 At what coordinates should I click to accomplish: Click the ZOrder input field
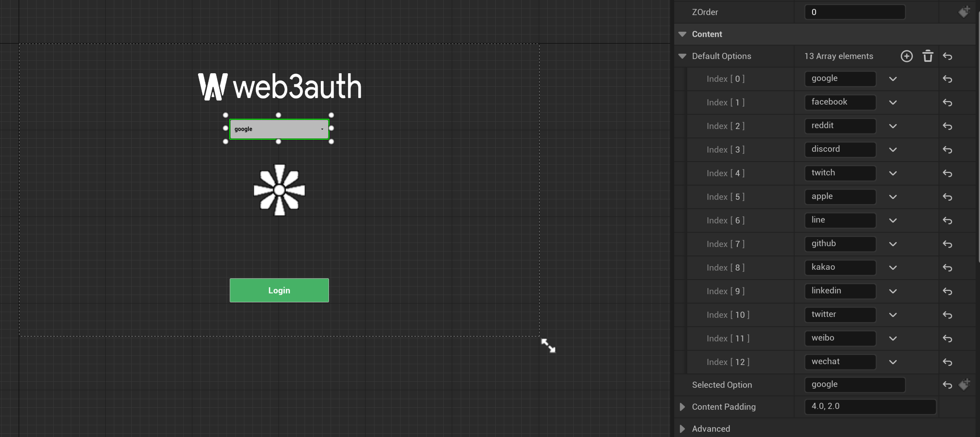(x=855, y=12)
